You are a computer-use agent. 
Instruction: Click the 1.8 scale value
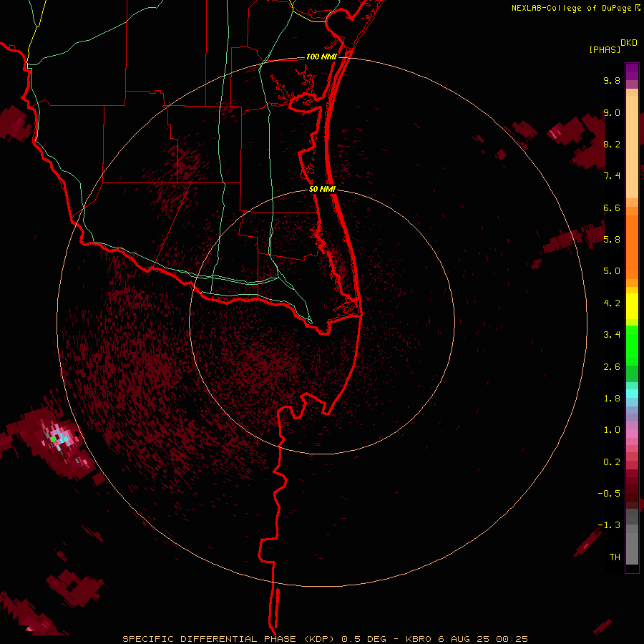pyautogui.click(x=612, y=399)
